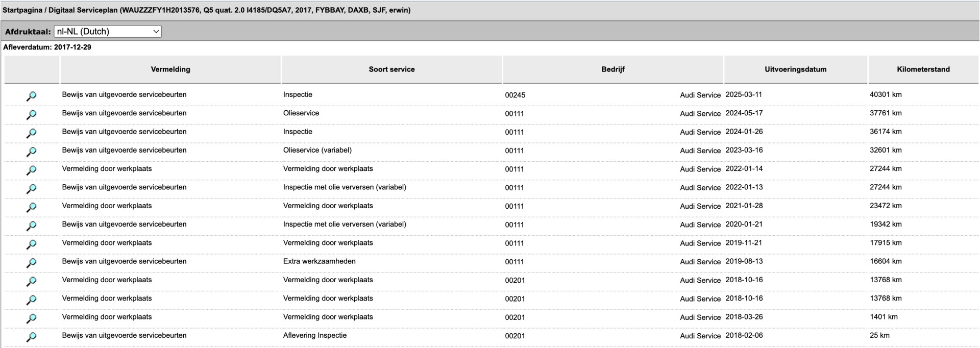Screen dimensions: 980x348
Task: Open magnifier for 2018-03-26 row
Action: pos(31,318)
